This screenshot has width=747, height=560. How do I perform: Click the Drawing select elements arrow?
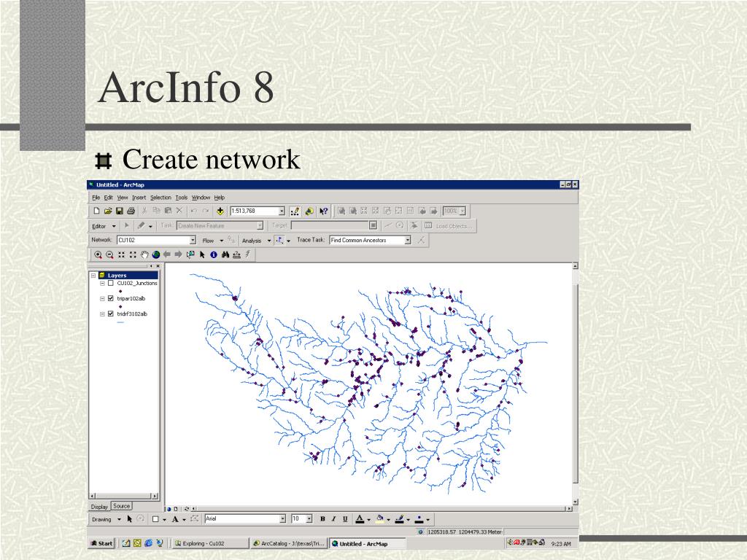point(130,519)
